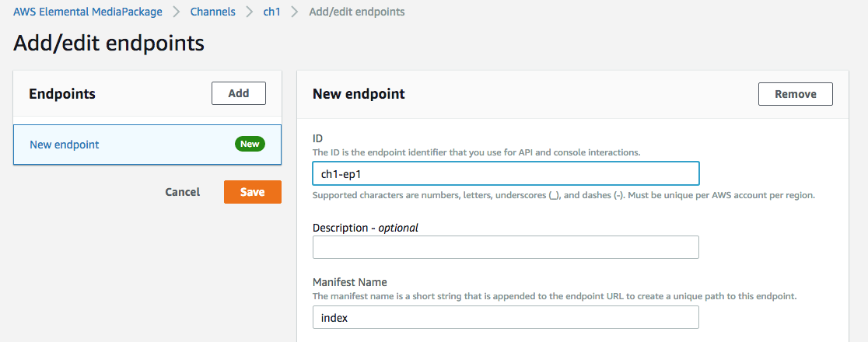Screen dimensions: 868x342
Task: Click the breadcrumb chevron after Channels
Action: 249,12
